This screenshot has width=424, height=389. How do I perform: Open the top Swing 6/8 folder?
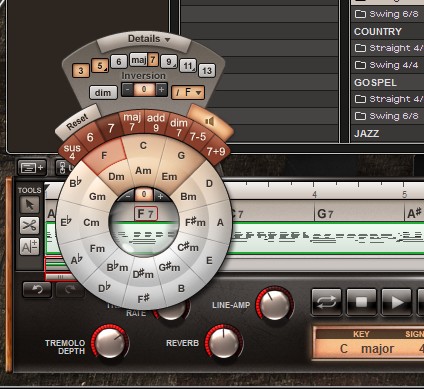(388, 14)
